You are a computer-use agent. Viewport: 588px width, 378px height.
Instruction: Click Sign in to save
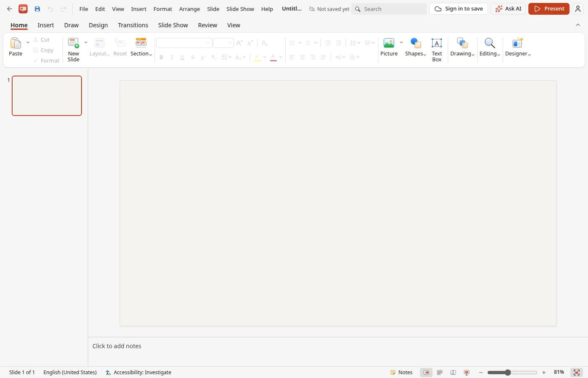[x=459, y=9]
